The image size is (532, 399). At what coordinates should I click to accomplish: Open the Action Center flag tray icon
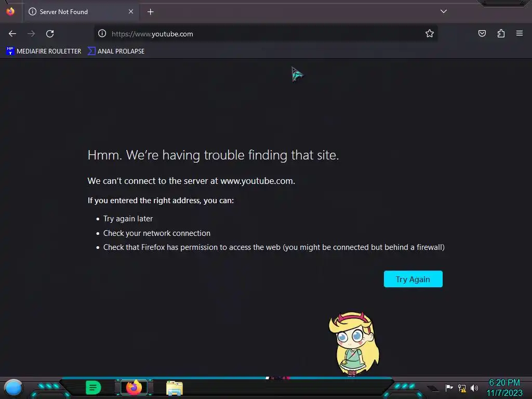point(449,388)
